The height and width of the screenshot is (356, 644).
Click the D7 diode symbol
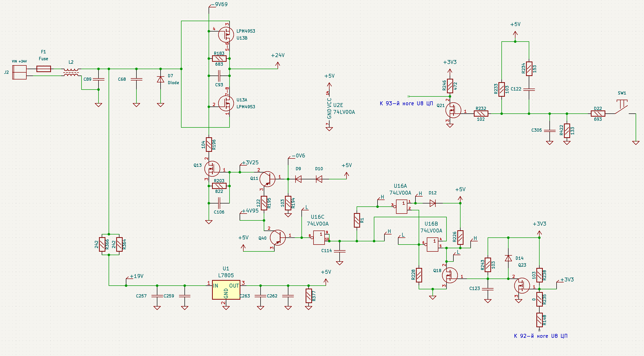(161, 79)
